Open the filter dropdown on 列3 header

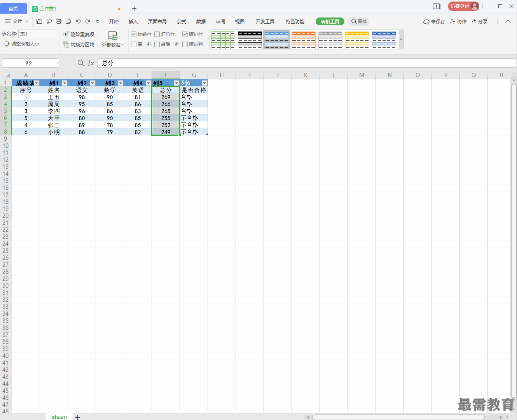[121, 83]
